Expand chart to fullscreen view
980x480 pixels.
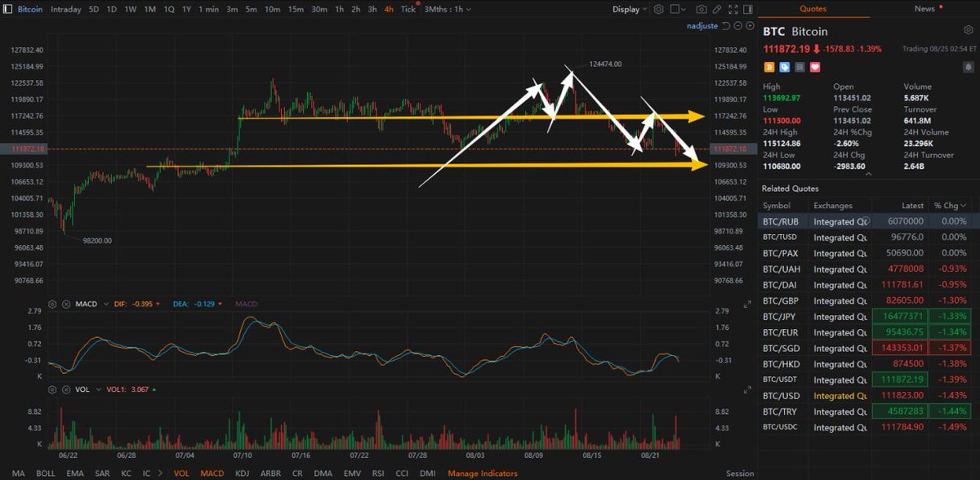[x=733, y=9]
